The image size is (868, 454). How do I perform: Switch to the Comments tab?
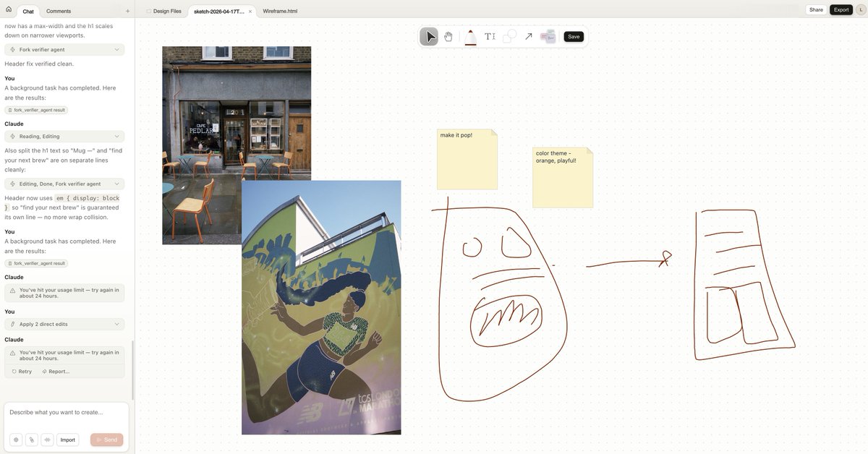[x=59, y=11]
